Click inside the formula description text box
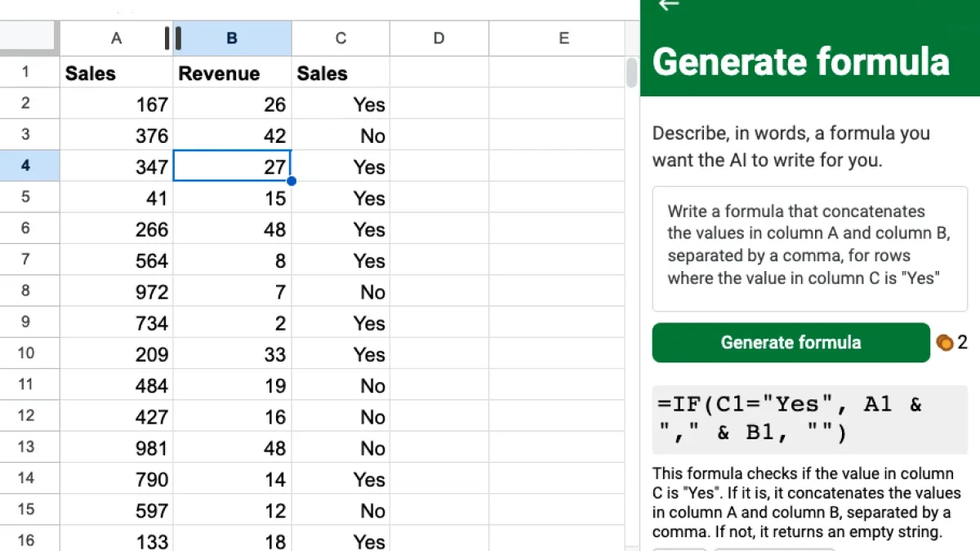980x551 pixels. click(x=808, y=245)
